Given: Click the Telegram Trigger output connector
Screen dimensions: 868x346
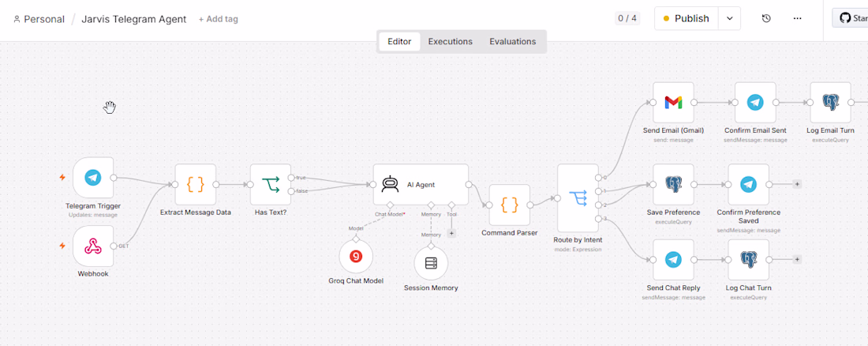Looking at the screenshot, I should coord(114,178).
